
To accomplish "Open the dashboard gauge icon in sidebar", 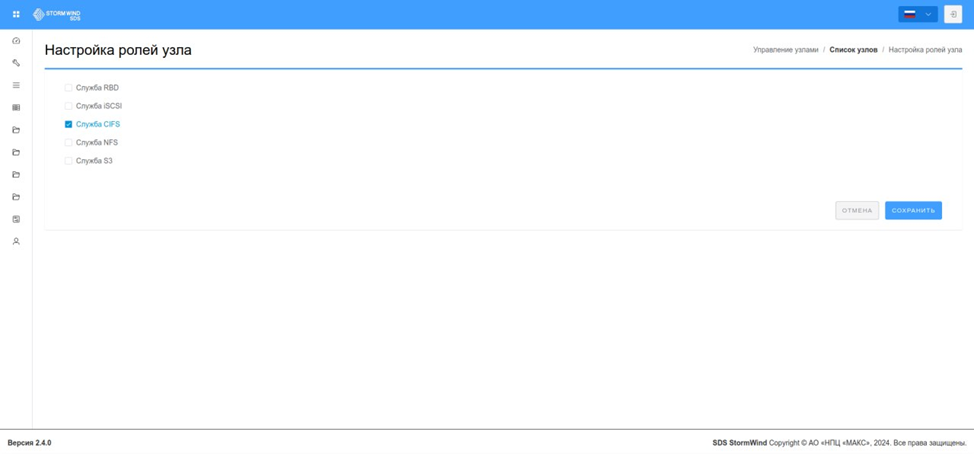I will (x=16, y=41).
